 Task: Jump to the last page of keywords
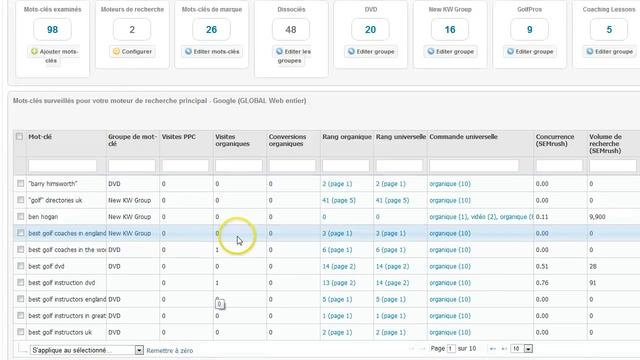tap(504, 349)
